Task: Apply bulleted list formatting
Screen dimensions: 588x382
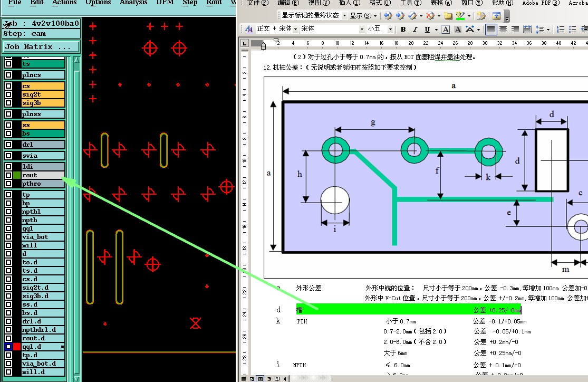Action: click(x=573, y=29)
